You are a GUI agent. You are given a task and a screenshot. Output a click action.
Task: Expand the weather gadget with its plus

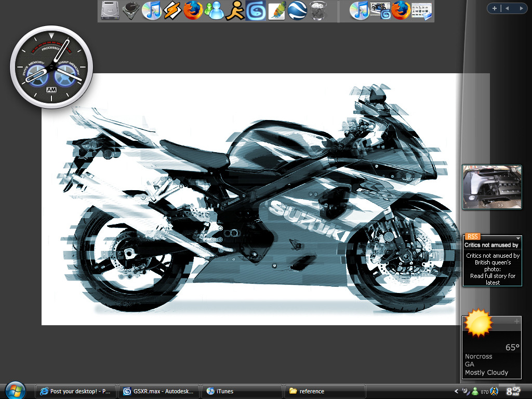pyautogui.click(x=517, y=321)
